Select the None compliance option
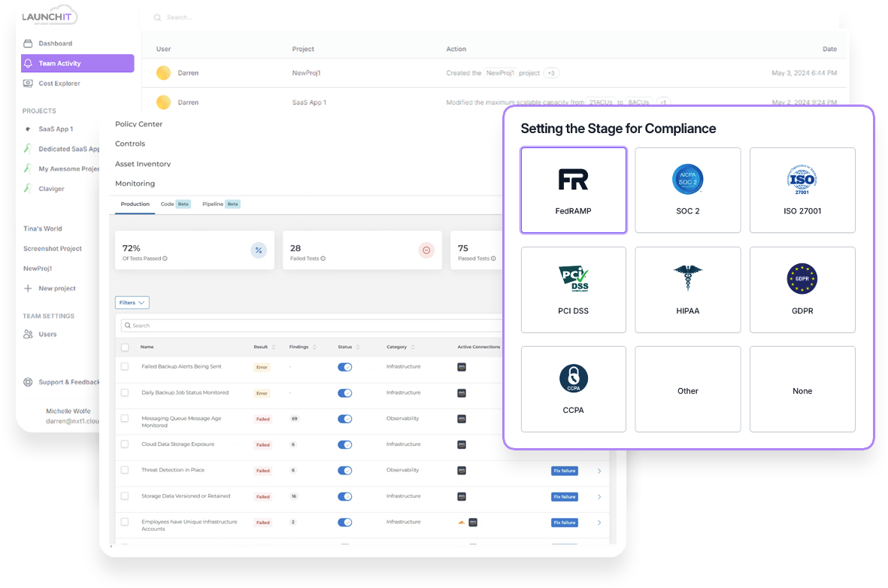Screen dimensions: 888x588 pos(802,389)
